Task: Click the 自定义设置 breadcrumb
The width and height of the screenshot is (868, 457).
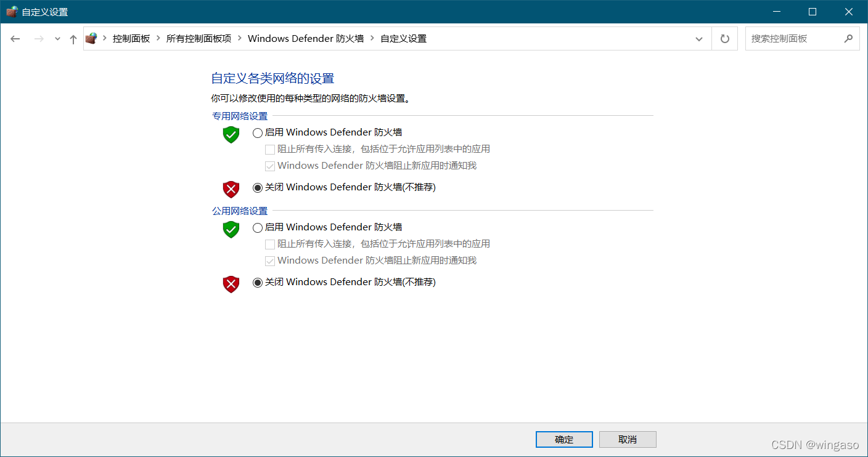Action: (403, 38)
